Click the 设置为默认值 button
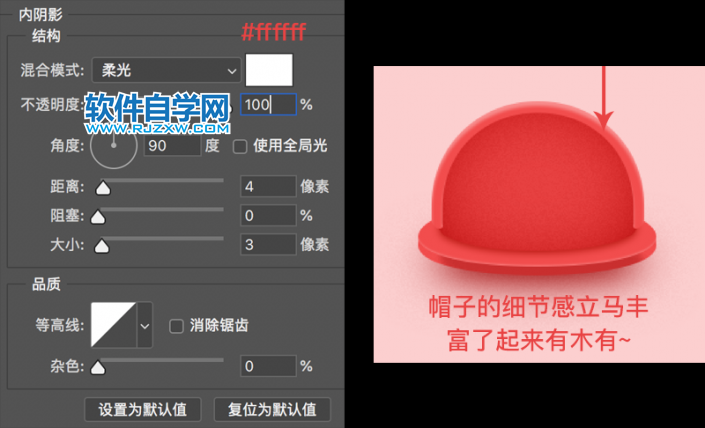 [143, 409]
